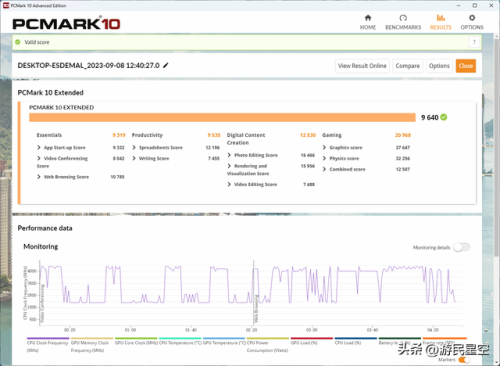Toggle the Monitoring details switch
This screenshot has width=500, height=366.
click(x=462, y=247)
